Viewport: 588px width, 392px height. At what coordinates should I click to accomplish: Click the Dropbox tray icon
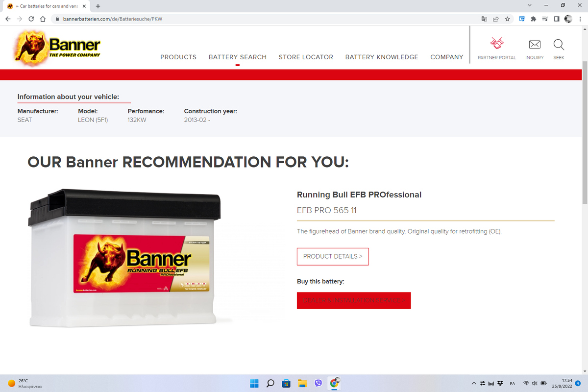(x=500, y=383)
